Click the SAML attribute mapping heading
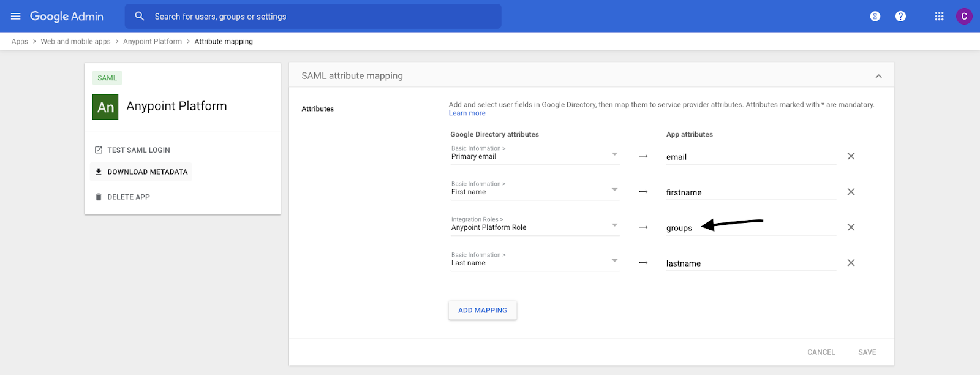This screenshot has height=375, width=980. click(352, 76)
